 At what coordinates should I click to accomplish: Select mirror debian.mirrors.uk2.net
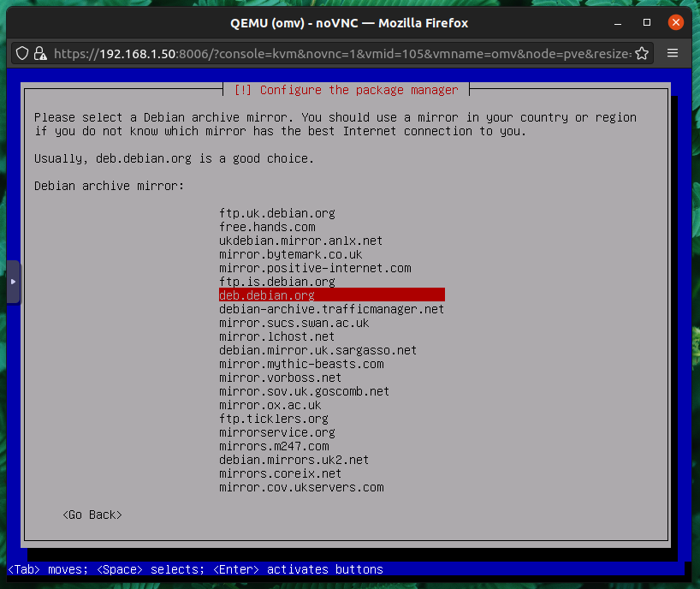(294, 460)
